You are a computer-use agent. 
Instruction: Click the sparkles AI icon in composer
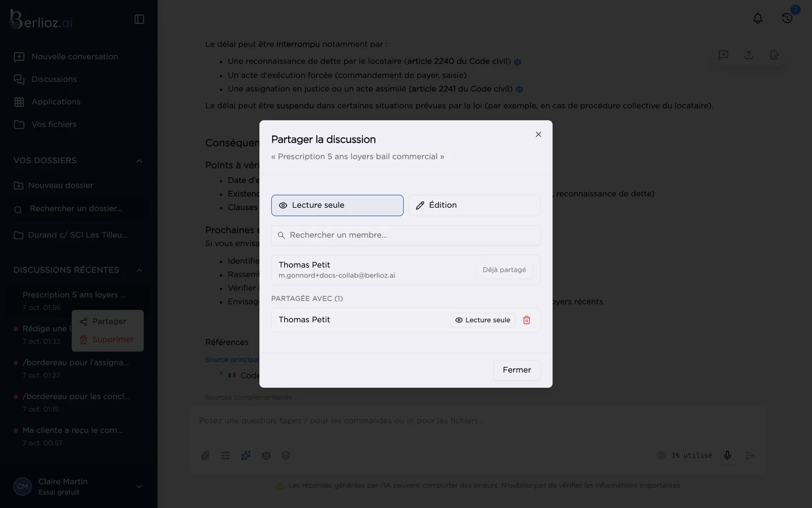point(246,456)
